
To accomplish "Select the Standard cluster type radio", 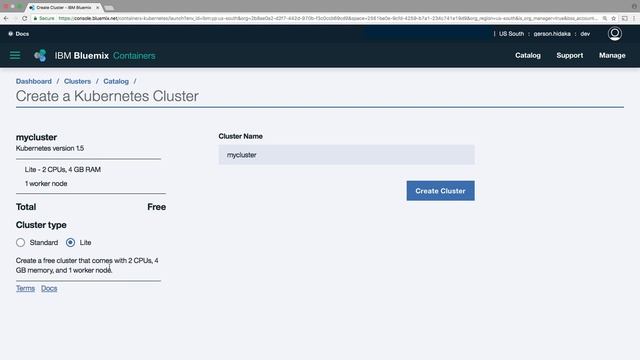I will [x=20, y=242].
